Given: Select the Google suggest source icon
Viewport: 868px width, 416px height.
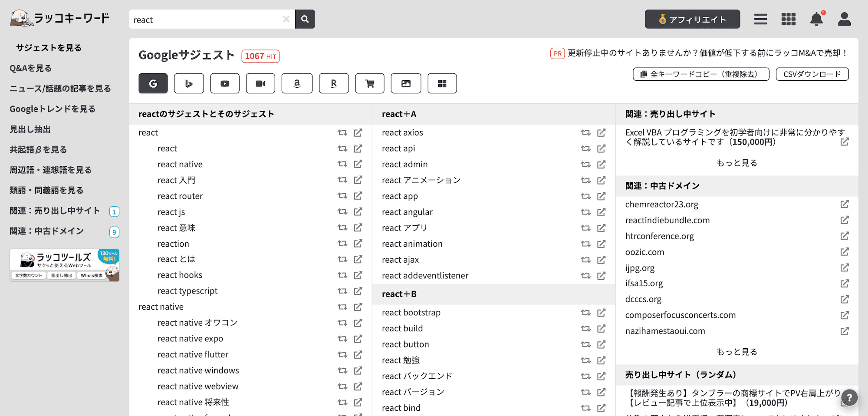Looking at the screenshot, I should pyautogui.click(x=153, y=83).
